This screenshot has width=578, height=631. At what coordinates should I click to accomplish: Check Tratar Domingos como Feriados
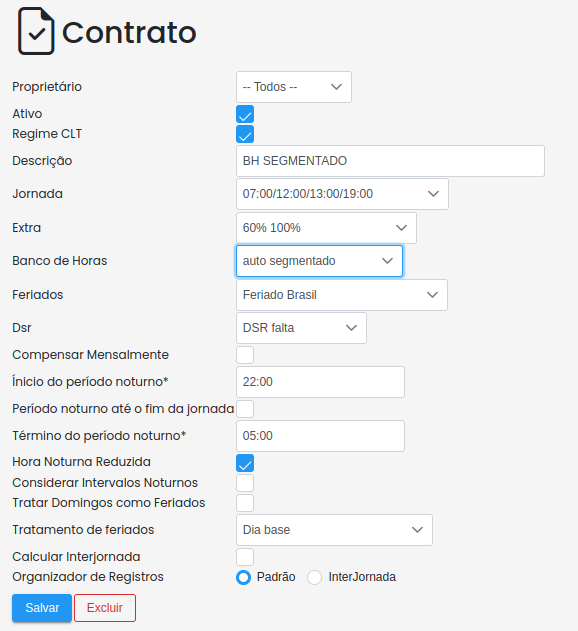click(x=245, y=503)
